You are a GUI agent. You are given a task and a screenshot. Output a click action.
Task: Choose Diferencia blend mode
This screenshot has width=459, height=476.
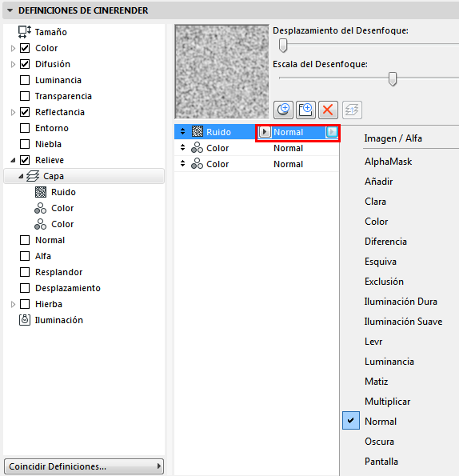pos(385,242)
